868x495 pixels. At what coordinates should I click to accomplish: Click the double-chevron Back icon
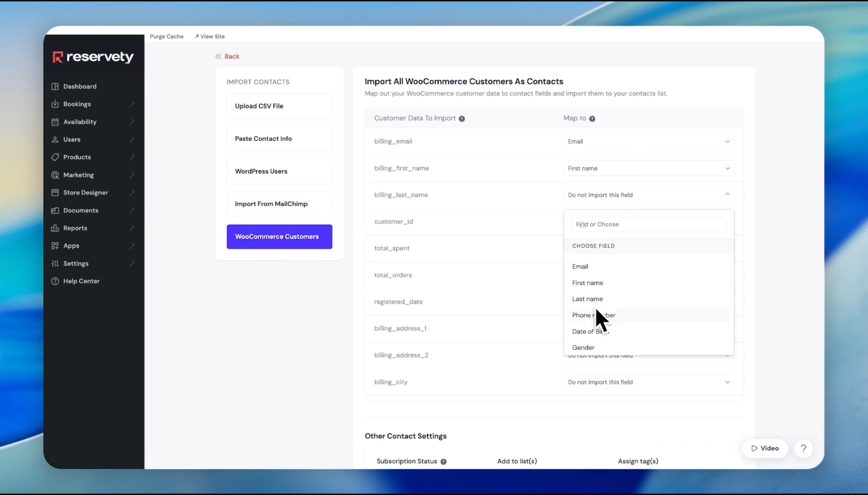(219, 56)
